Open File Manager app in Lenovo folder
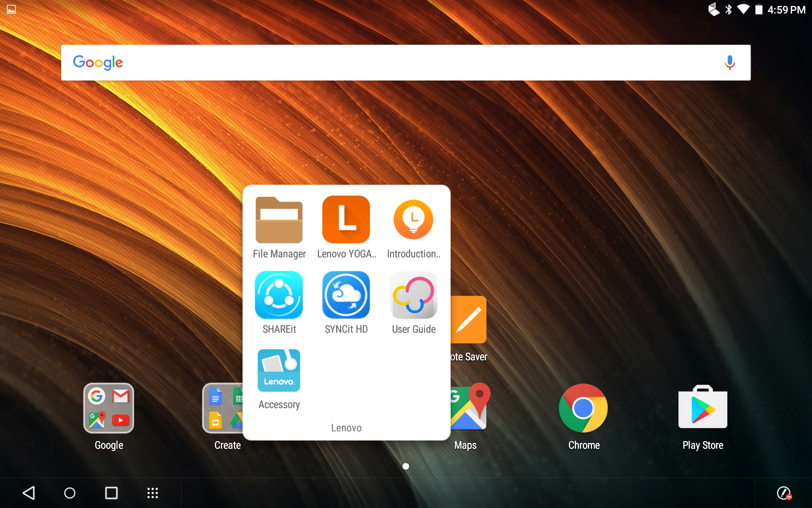Viewport: 812px width, 508px height. (x=279, y=220)
